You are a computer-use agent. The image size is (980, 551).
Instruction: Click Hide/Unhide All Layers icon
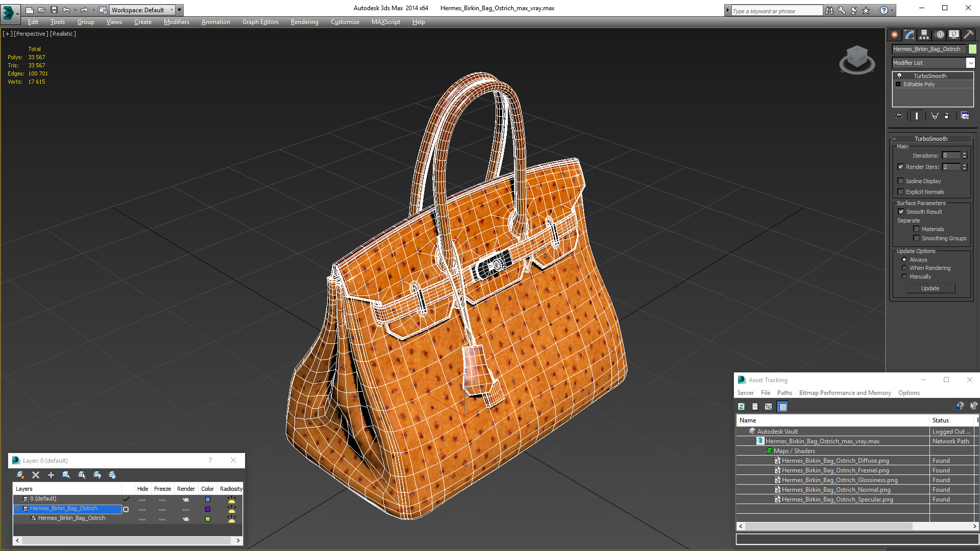(x=97, y=475)
